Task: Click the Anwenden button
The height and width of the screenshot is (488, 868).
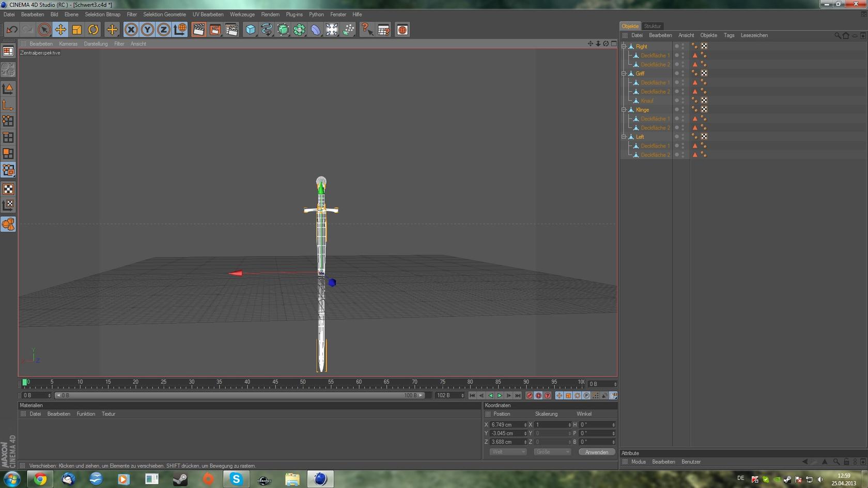Action: click(596, 452)
